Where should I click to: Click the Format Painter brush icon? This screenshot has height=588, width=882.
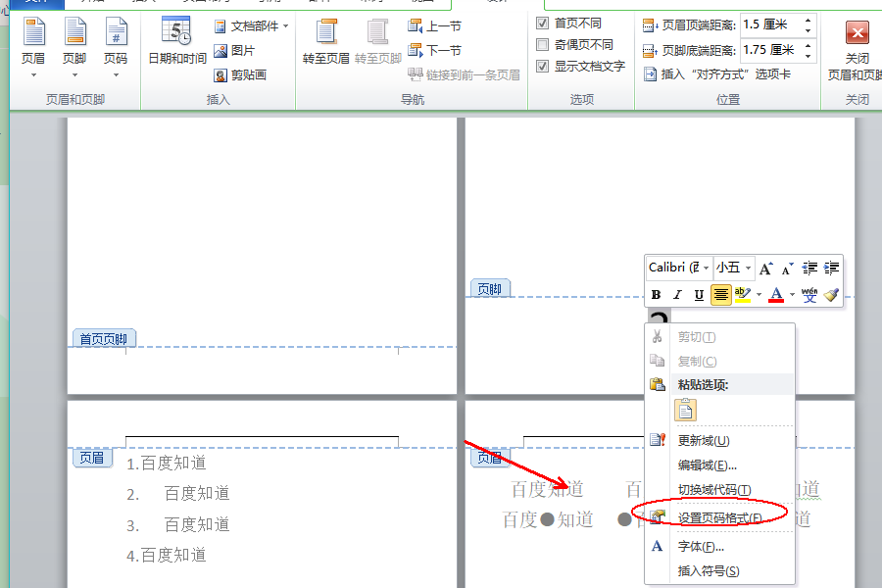tap(831, 295)
